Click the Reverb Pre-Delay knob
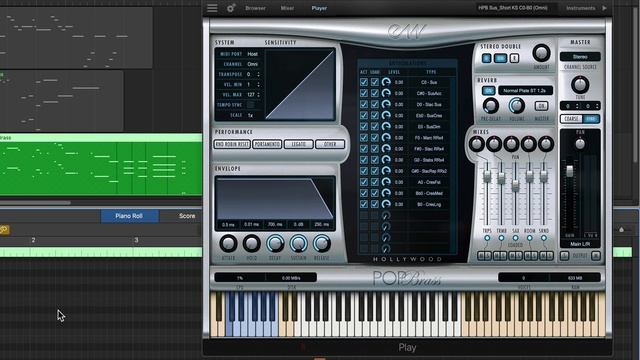 click(491, 106)
